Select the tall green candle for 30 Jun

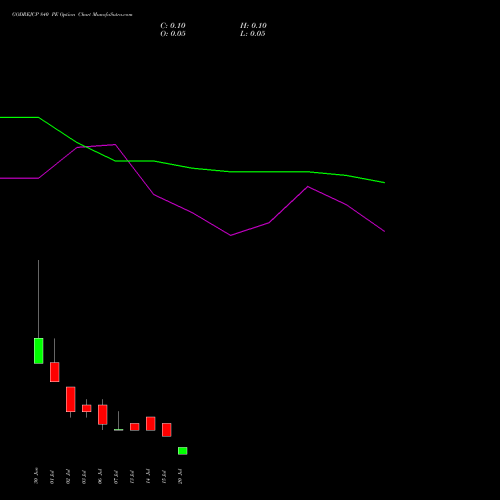38,351
